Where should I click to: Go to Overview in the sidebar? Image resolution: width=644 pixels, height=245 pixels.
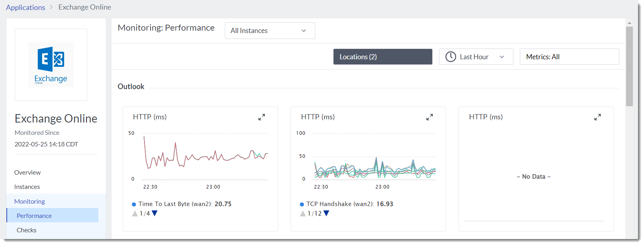pyautogui.click(x=27, y=173)
